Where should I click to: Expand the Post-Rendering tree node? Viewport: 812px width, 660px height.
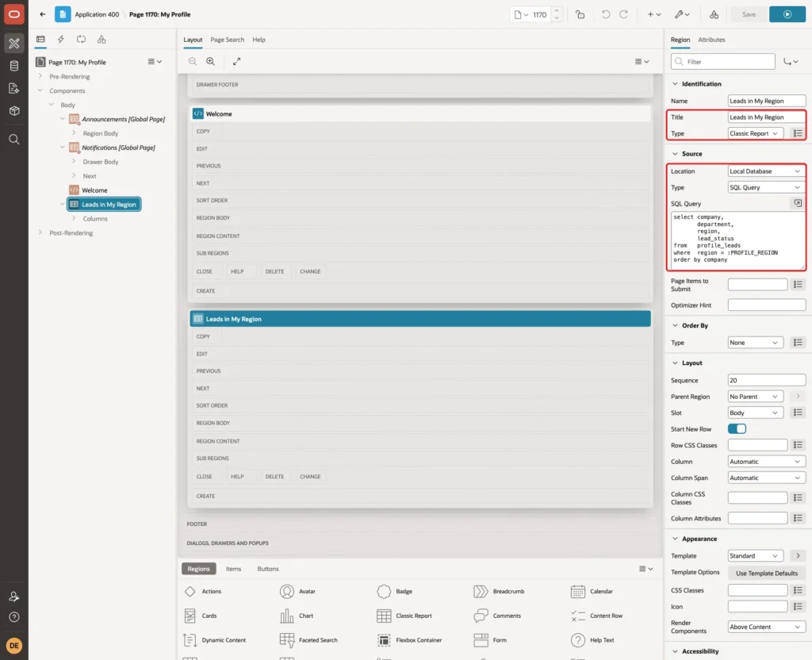40,232
